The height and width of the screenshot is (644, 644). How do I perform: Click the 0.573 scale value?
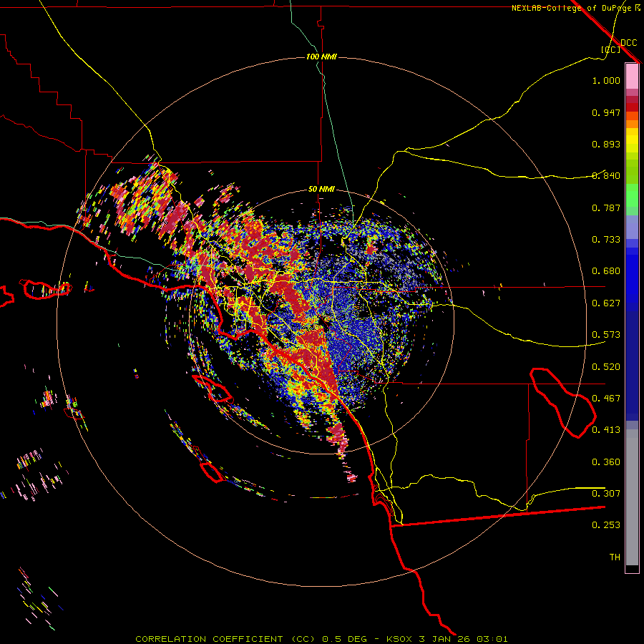[606, 335]
